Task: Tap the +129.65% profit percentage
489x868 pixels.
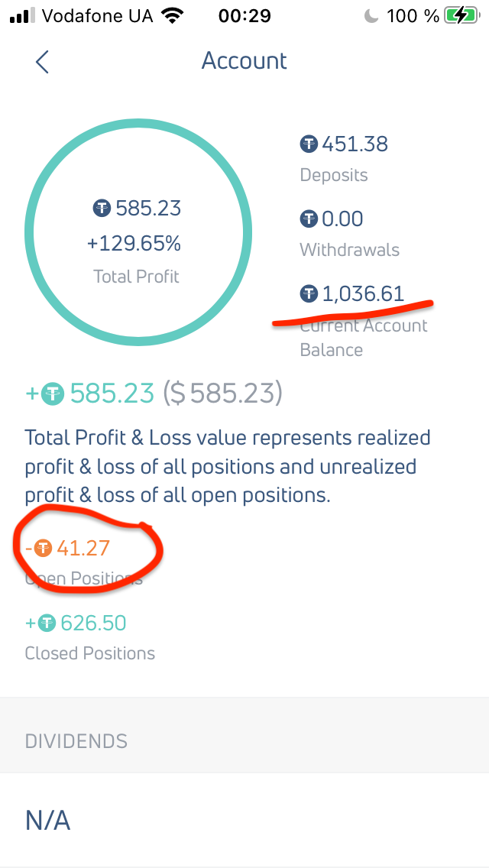Action: (x=134, y=244)
